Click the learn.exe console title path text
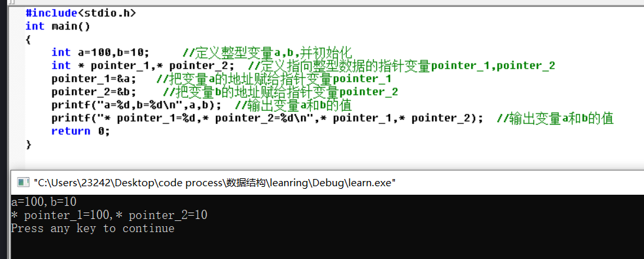 [215, 182]
